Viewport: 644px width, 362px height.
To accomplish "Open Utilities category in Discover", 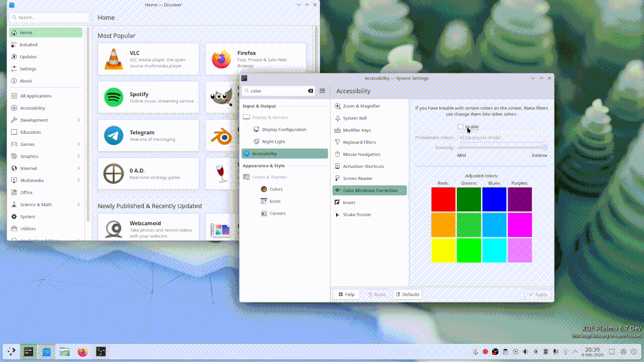I will [x=45, y=229].
